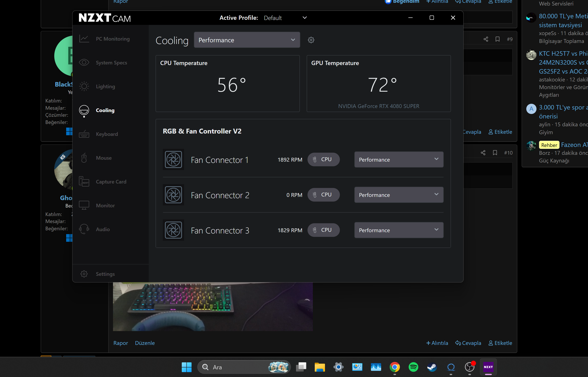This screenshot has width=588, height=377.
Task: Click the NZXT CAM logo
Action: tap(105, 18)
